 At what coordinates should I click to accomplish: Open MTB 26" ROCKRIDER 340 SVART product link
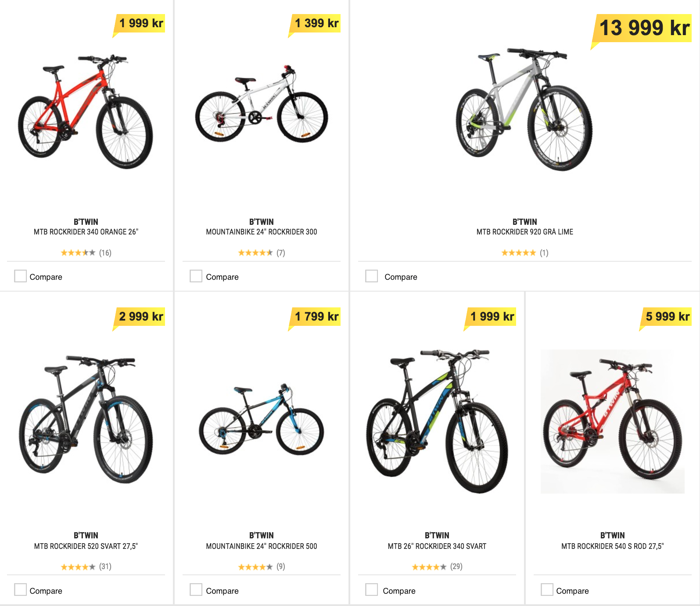coord(437,546)
